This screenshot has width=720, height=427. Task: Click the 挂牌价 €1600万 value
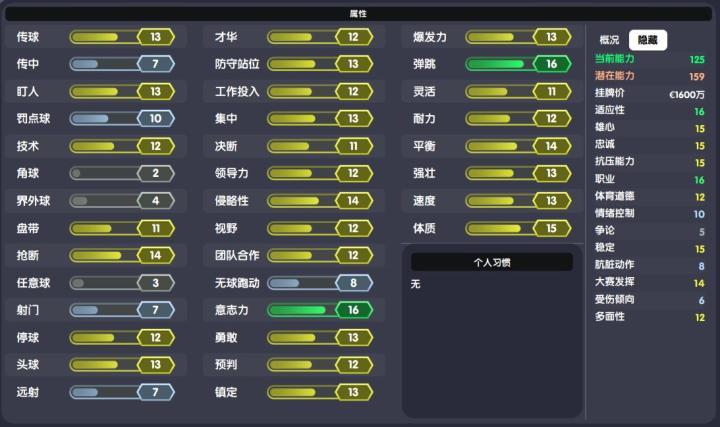click(686, 94)
